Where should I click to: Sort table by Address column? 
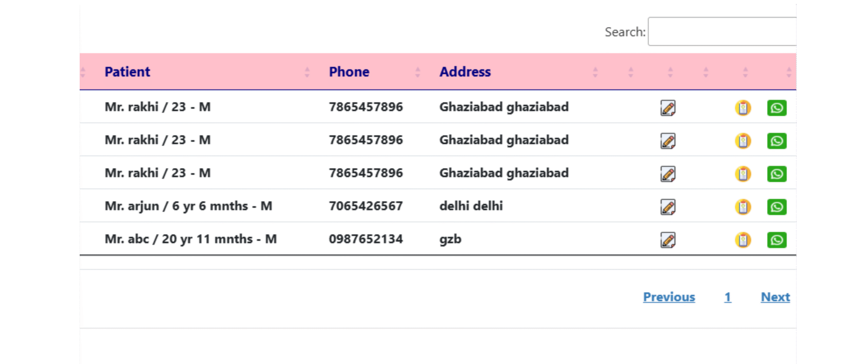[465, 72]
